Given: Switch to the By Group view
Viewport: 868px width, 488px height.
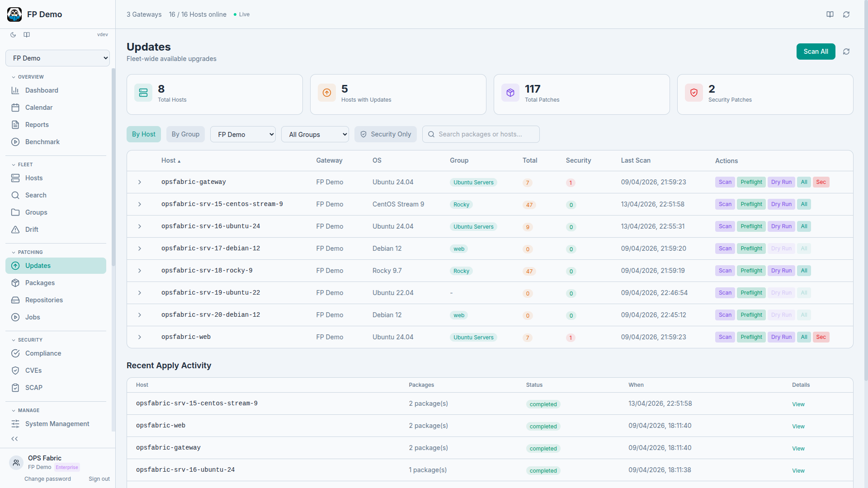Looking at the screenshot, I should tap(185, 134).
